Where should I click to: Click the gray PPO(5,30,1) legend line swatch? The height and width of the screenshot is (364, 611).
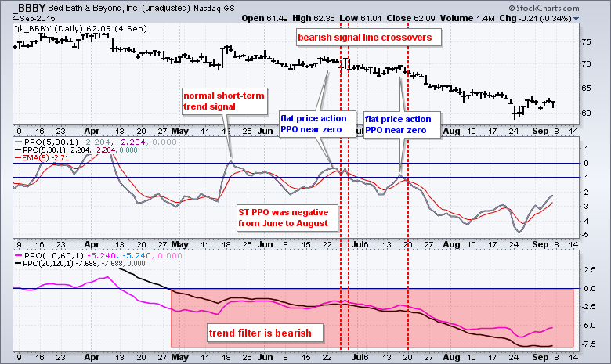(x=18, y=142)
